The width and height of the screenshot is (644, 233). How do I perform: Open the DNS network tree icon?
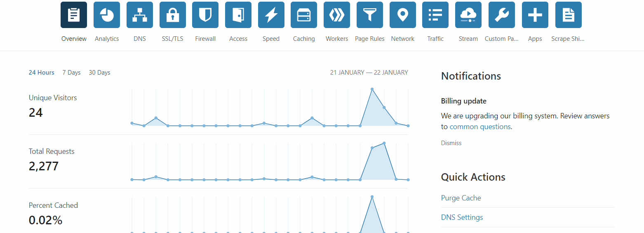click(139, 15)
